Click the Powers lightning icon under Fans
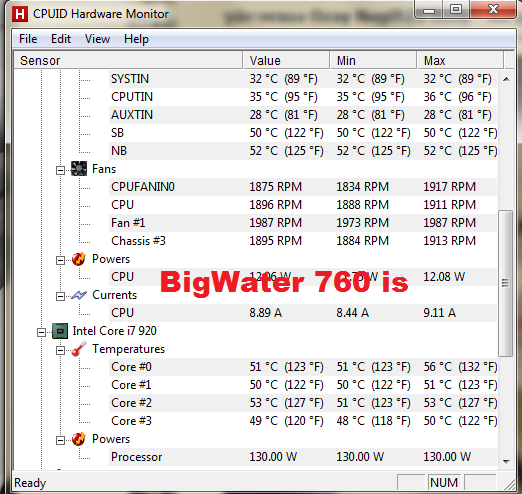The height and width of the screenshot is (494, 522). pos(79,259)
